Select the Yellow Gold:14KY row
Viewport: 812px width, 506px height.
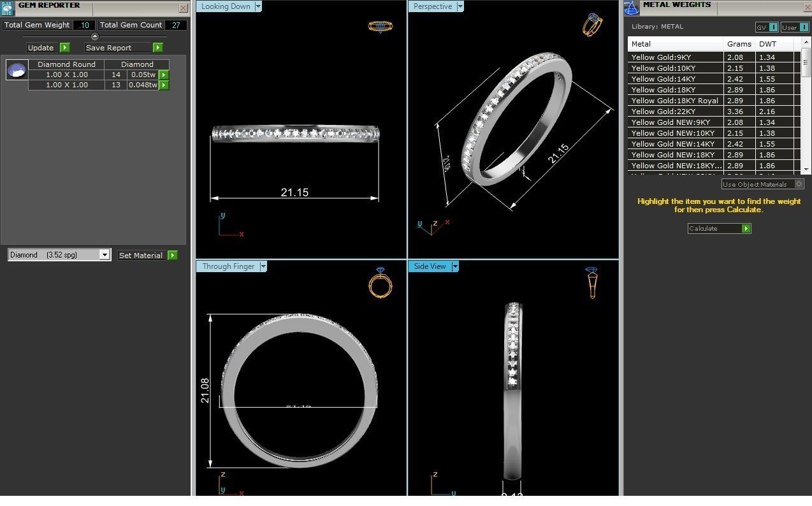(714, 79)
